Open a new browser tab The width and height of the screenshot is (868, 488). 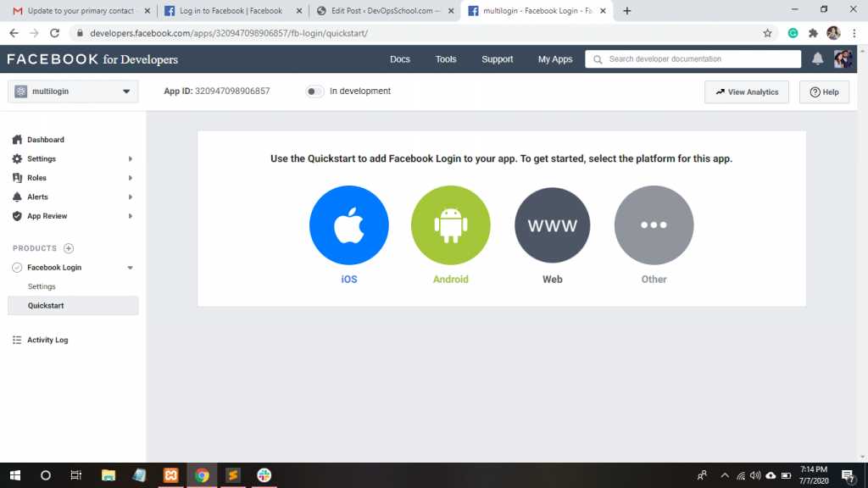pos(626,10)
